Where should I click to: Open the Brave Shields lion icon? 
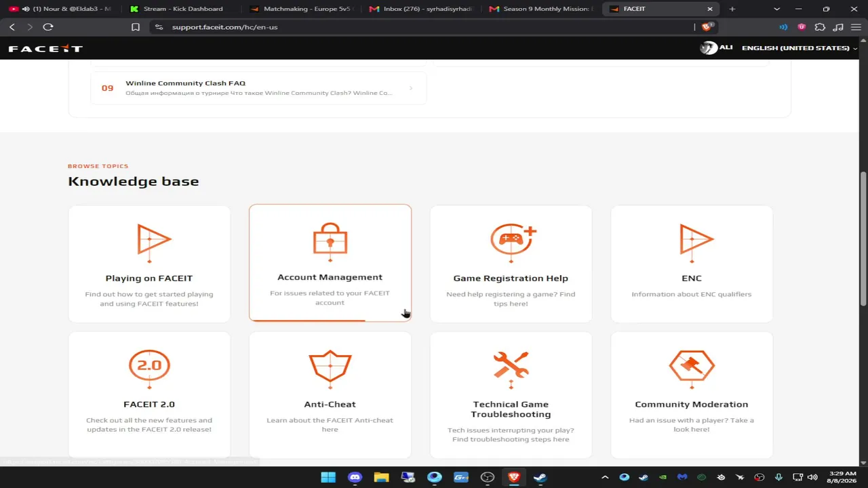[707, 27]
